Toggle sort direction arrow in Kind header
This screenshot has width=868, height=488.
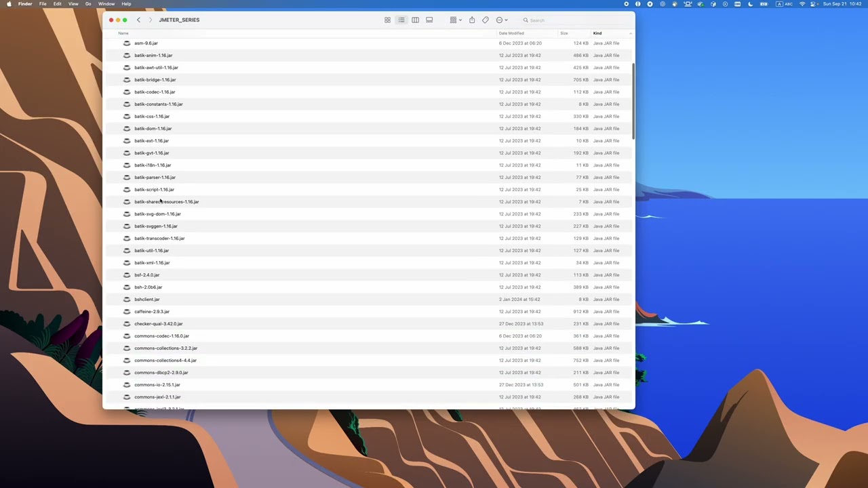(630, 33)
